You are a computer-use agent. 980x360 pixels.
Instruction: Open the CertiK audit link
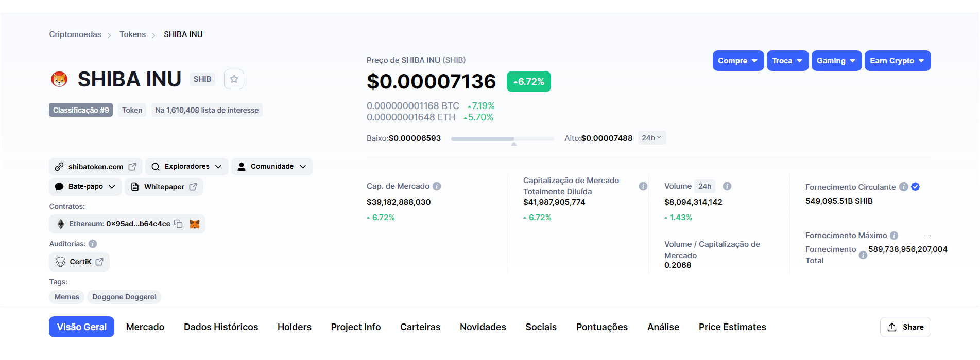point(79,262)
